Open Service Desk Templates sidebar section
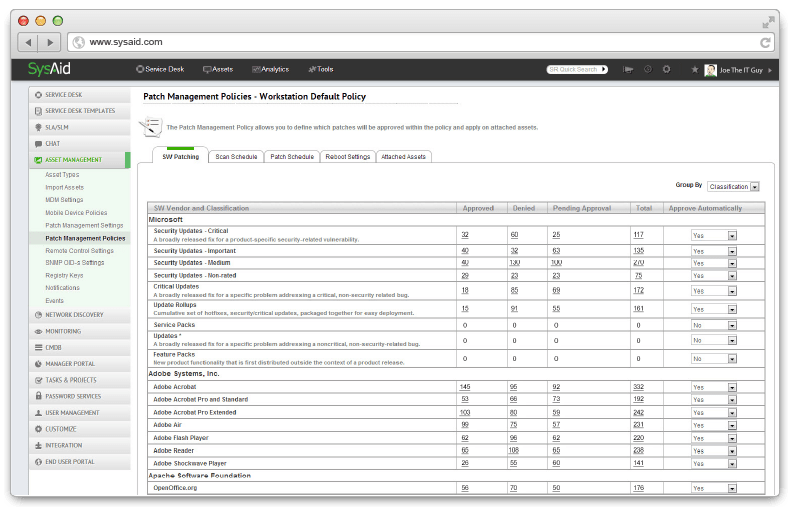Viewport: 790px width, 507px height. (80, 111)
